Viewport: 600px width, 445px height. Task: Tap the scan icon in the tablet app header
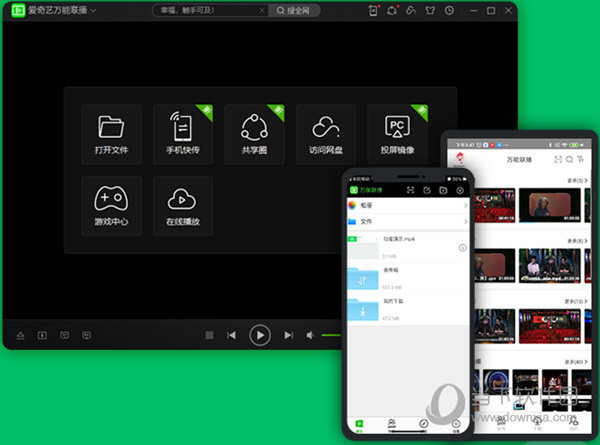(x=558, y=159)
